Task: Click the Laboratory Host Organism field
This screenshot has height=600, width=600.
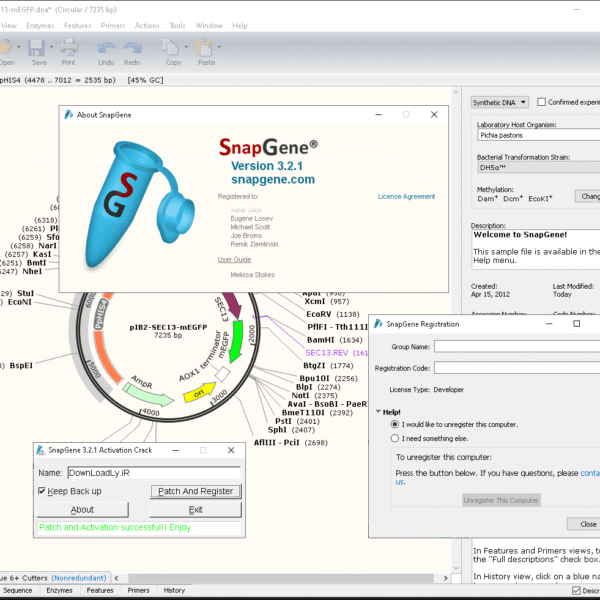Action: (x=538, y=135)
